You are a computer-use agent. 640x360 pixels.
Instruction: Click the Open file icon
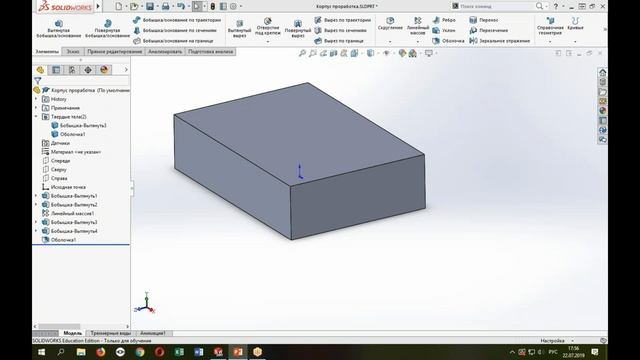point(133,6)
